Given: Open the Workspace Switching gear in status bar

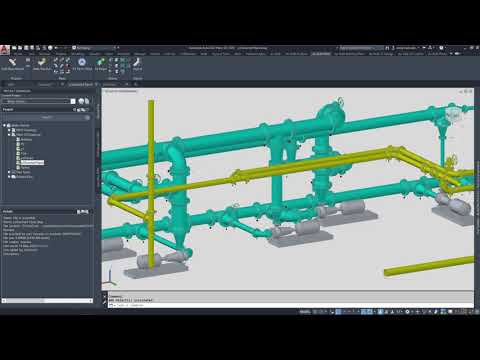Looking at the screenshot, I should [x=407, y=312].
